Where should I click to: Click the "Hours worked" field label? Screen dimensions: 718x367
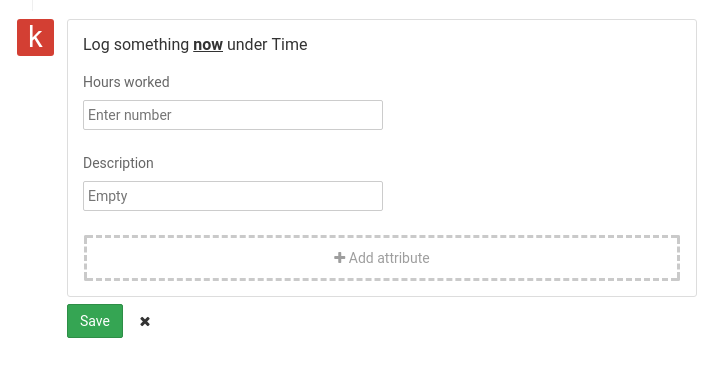126,82
